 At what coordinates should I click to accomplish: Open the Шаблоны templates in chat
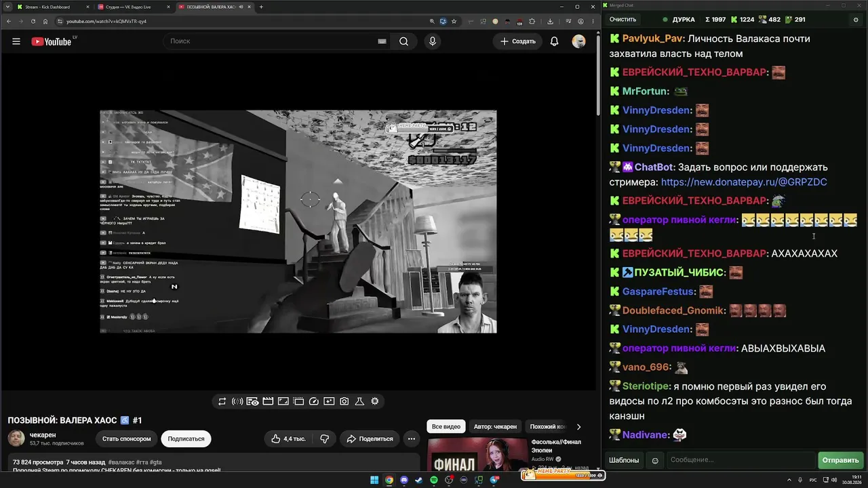click(x=623, y=460)
